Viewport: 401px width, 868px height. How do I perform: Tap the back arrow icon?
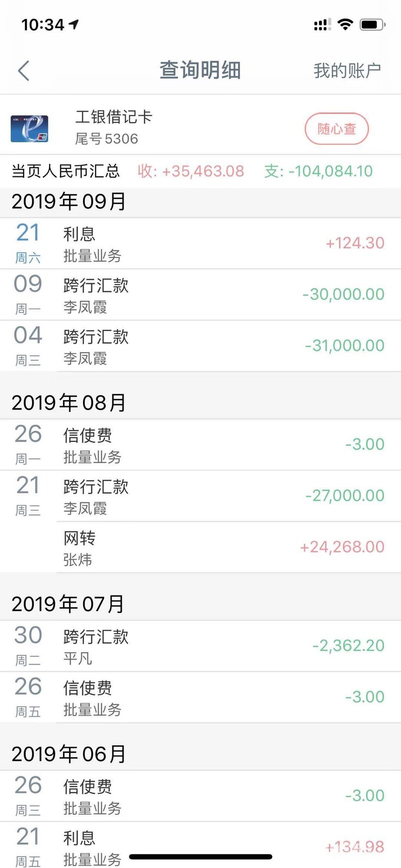(x=24, y=71)
